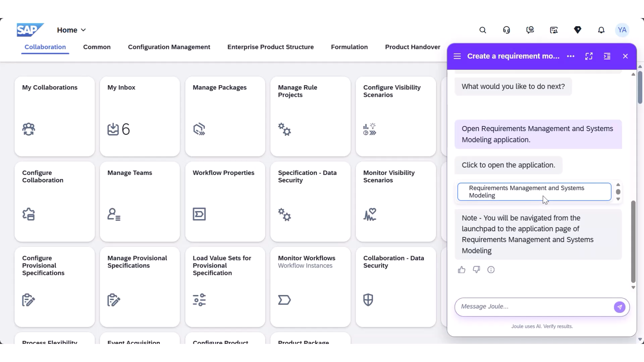Open Joule more options ellipsis menu
Image resolution: width=644 pixels, height=362 pixels.
[x=571, y=56]
